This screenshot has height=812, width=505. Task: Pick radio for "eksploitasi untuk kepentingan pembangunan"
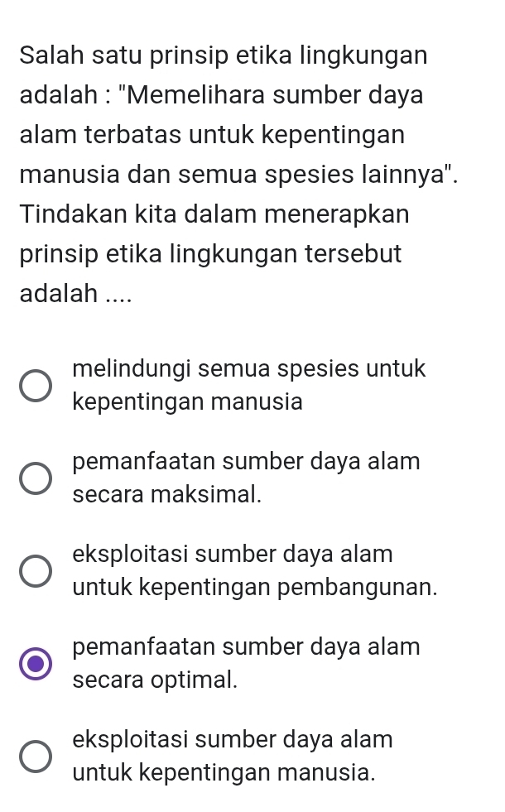point(36,571)
